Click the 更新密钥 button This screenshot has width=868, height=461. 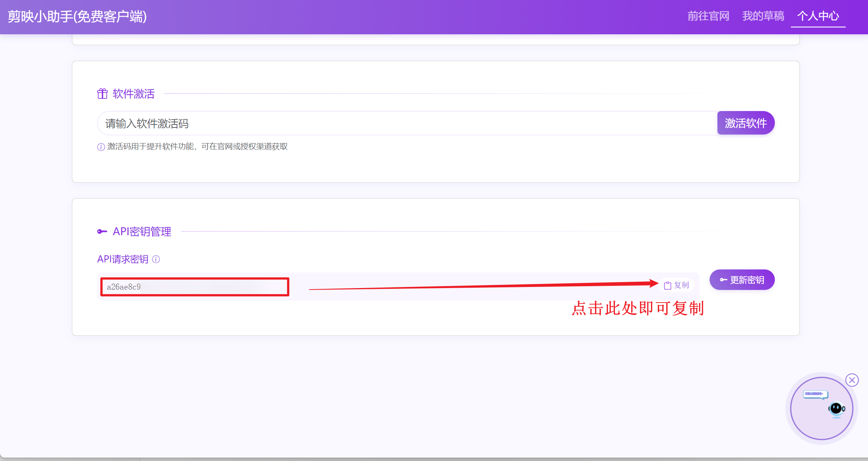tap(742, 280)
